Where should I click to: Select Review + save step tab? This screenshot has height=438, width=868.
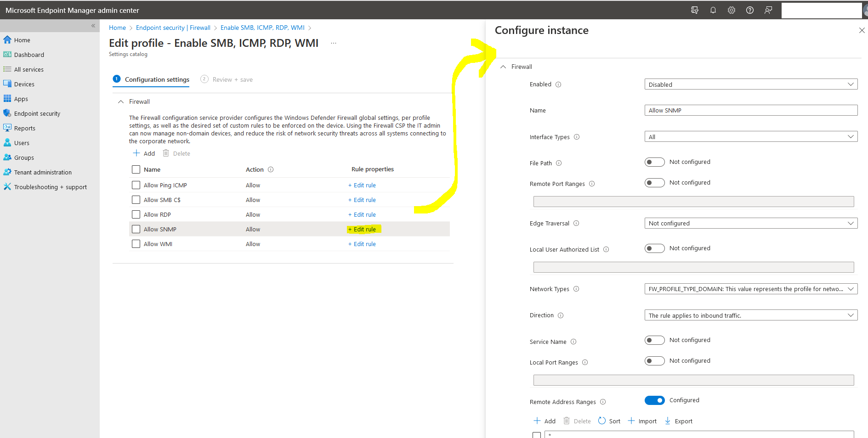click(x=227, y=79)
